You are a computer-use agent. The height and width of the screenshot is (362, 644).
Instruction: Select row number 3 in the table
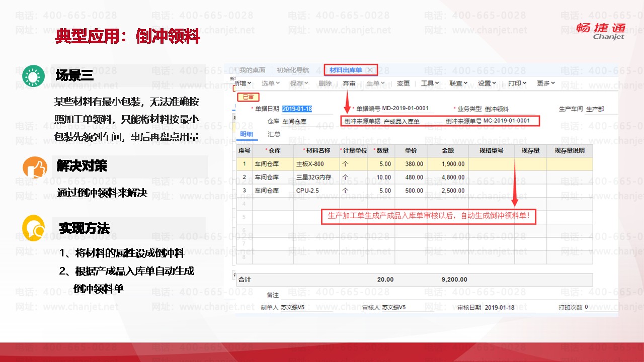coord(245,191)
